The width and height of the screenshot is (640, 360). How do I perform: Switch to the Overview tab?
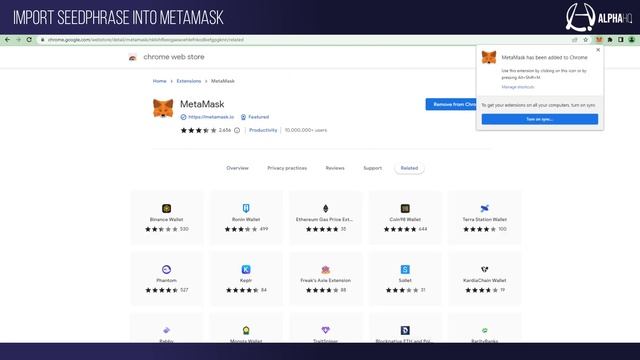[x=238, y=168]
